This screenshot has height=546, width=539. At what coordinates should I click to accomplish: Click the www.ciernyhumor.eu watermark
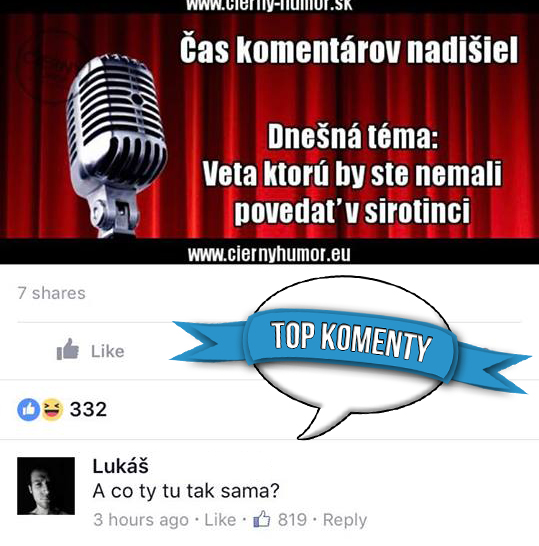269,254
